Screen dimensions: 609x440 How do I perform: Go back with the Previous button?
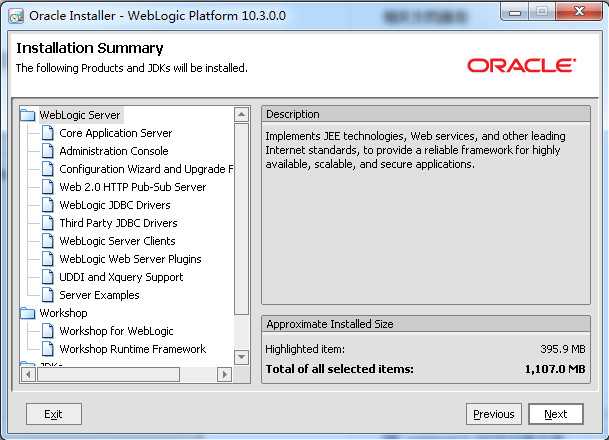(494, 414)
